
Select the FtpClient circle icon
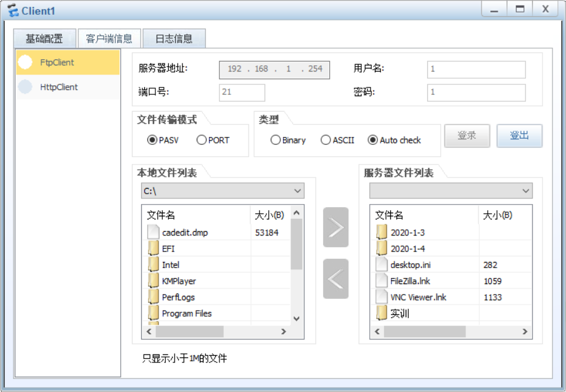tap(25, 62)
